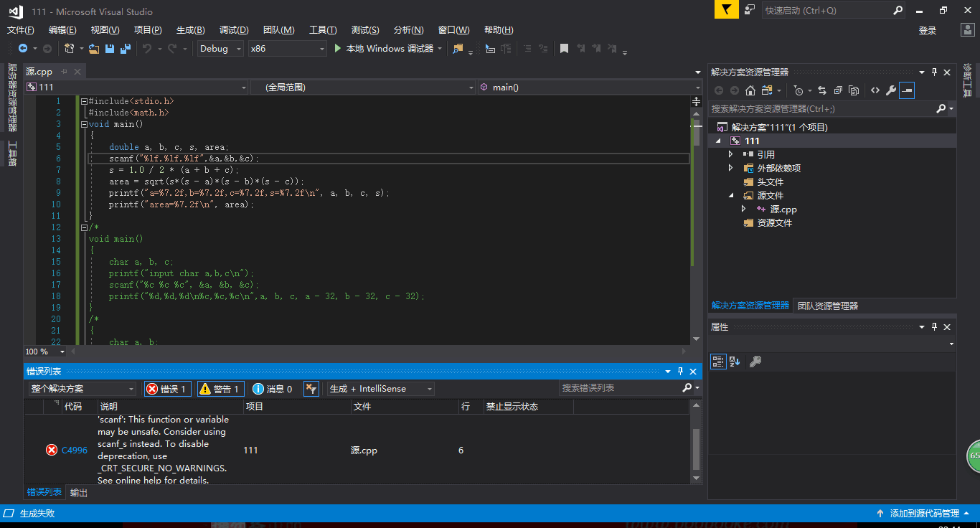
Task: Toggle the Error List build filter button
Action: [x=311, y=389]
